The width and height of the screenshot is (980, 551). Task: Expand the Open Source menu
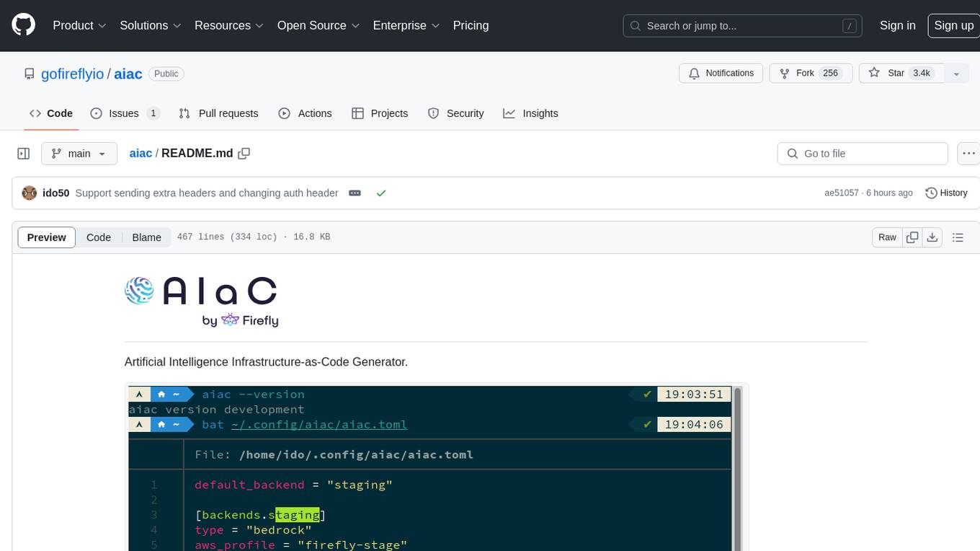tap(318, 25)
